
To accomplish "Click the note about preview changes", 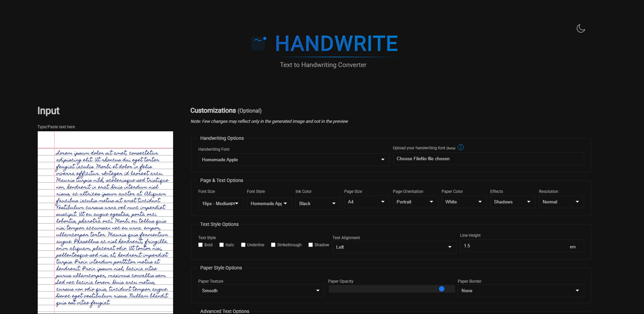I will pyautogui.click(x=269, y=121).
